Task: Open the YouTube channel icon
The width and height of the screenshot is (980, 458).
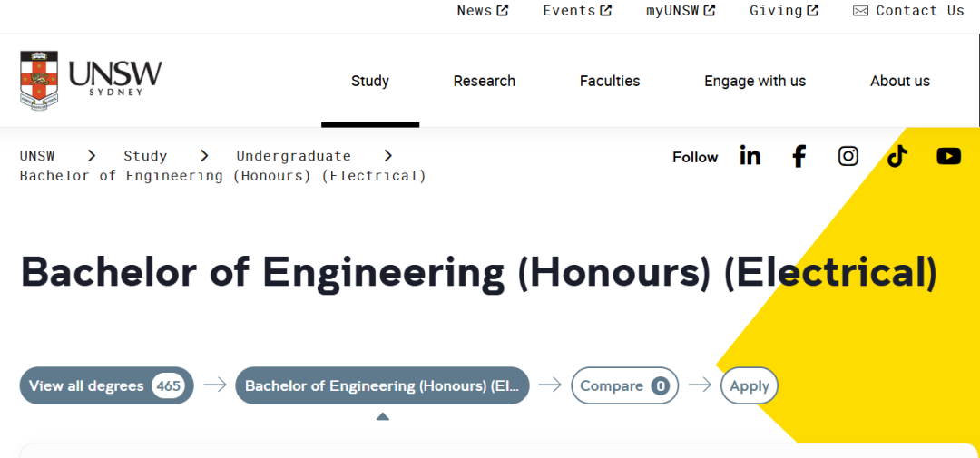Action: (x=948, y=156)
